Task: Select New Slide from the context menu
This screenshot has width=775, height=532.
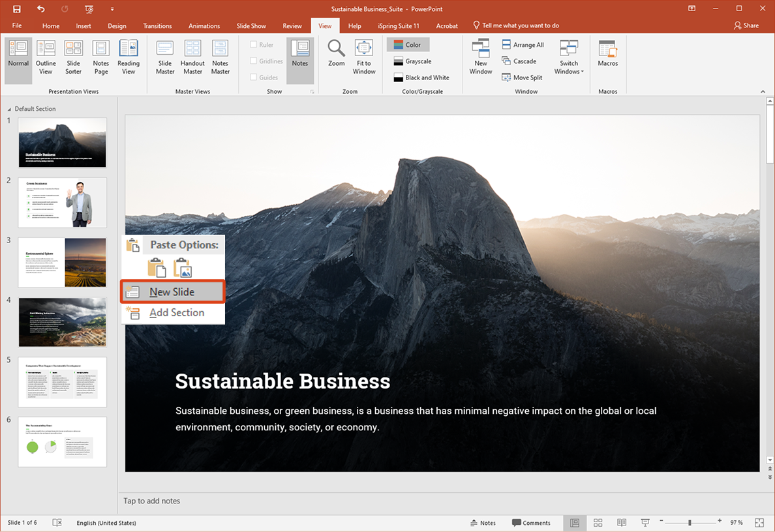Action: click(x=172, y=291)
